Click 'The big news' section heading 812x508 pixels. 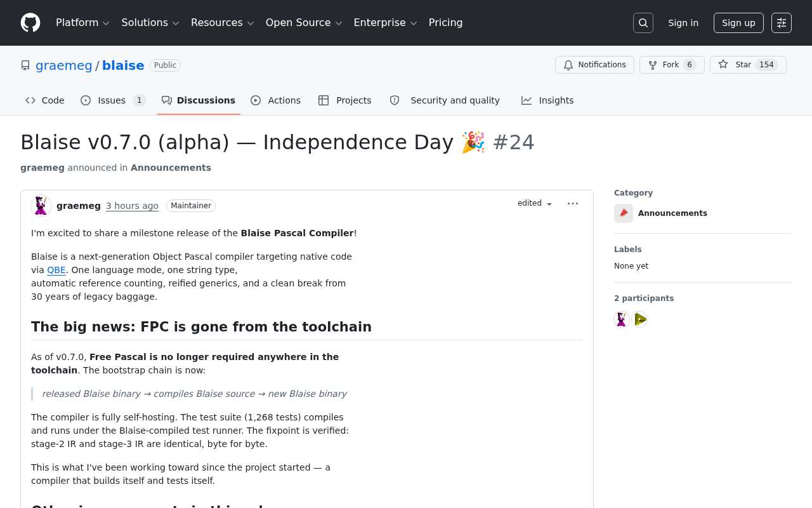(x=201, y=327)
